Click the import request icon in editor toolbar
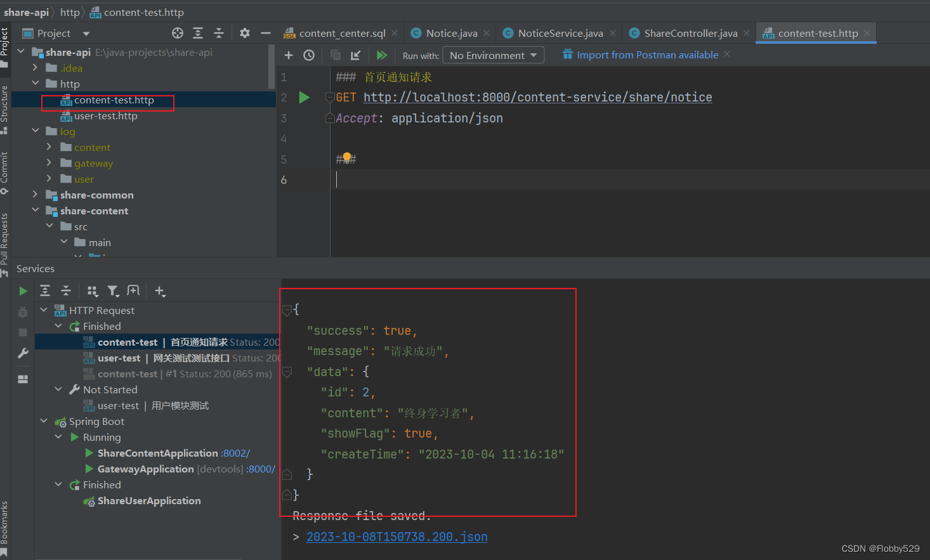Viewport: 930px width, 560px height. tap(355, 55)
